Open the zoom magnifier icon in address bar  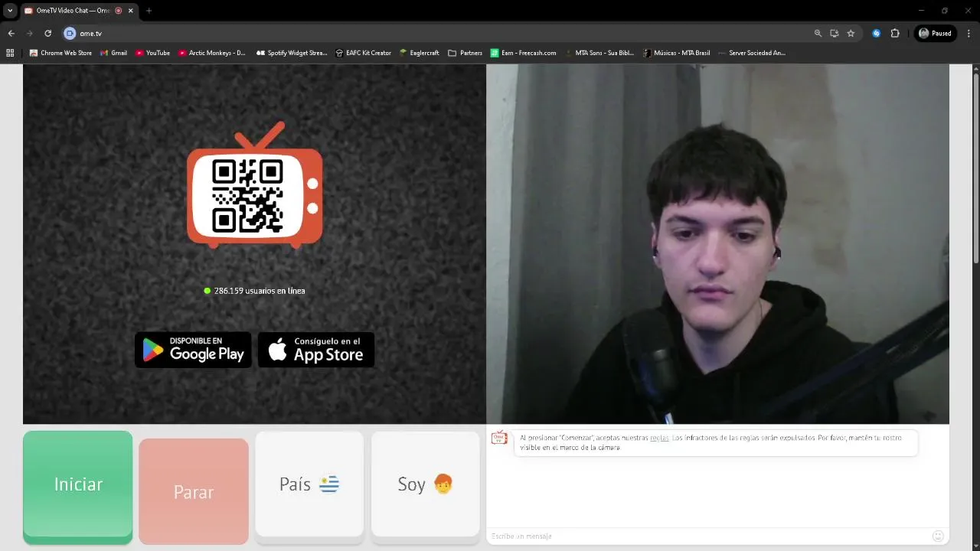point(818,33)
